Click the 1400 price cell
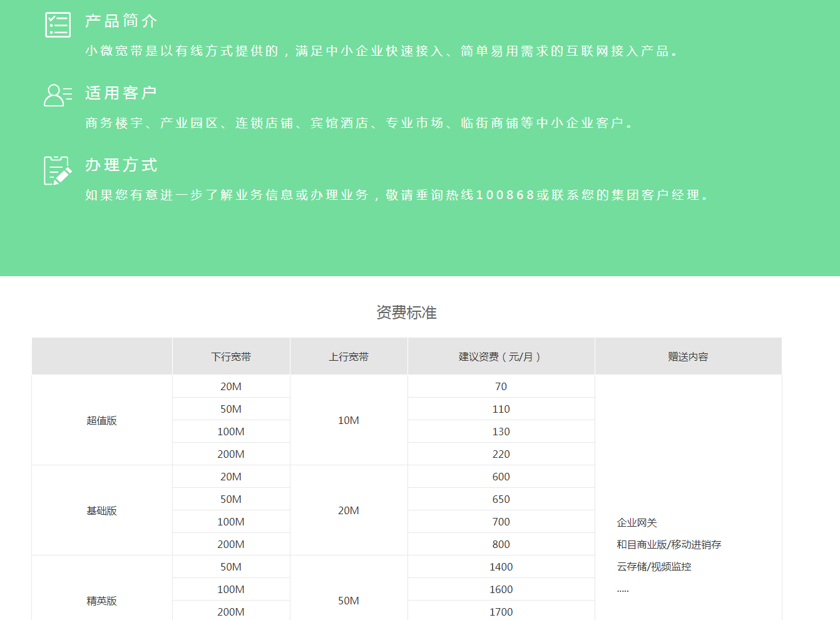Screen dimensions: 840x620 (x=501, y=567)
